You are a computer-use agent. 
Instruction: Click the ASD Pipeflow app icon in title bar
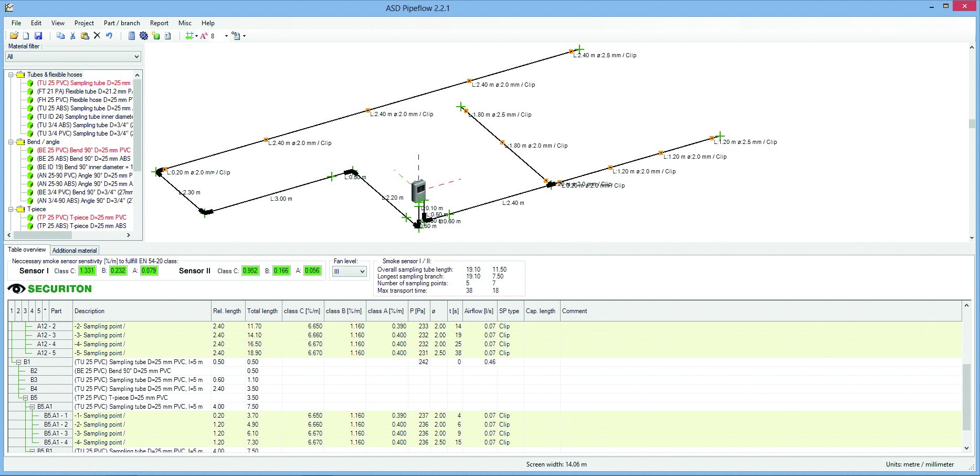click(x=9, y=7)
